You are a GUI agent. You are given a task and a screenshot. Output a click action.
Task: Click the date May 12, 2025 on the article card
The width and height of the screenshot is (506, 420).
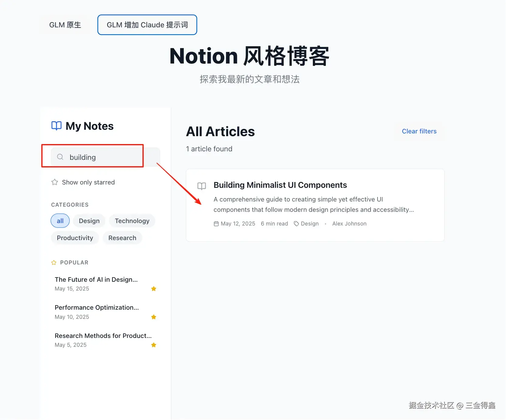(238, 224)
